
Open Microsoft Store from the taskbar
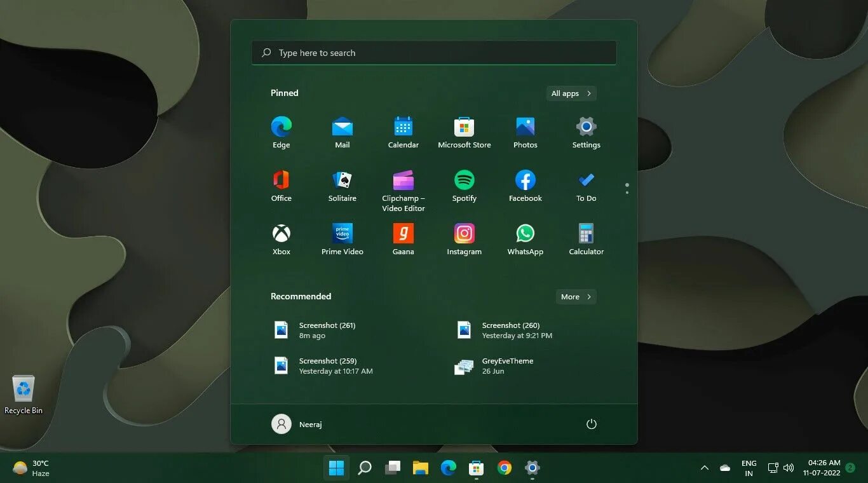[477, 468]
